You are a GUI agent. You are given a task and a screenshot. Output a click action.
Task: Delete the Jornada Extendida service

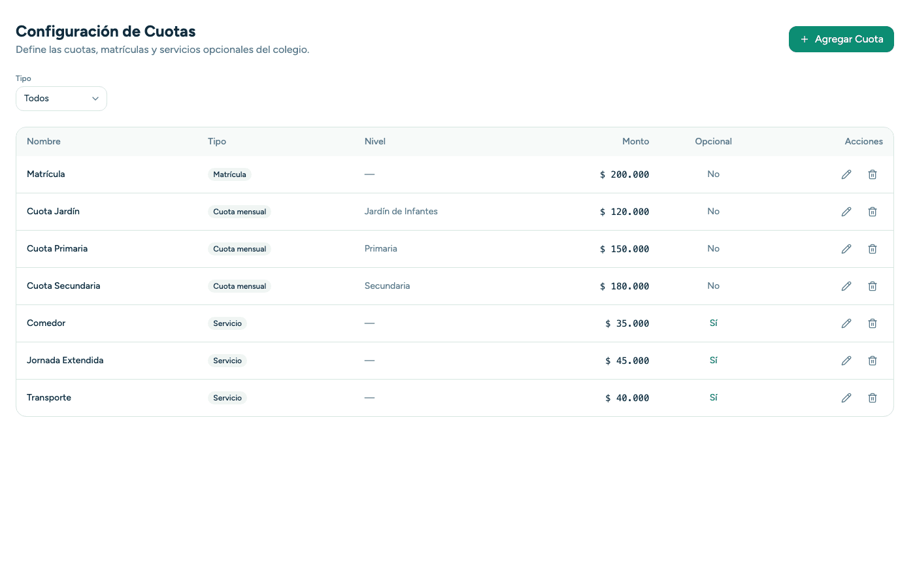pos(873,361)
